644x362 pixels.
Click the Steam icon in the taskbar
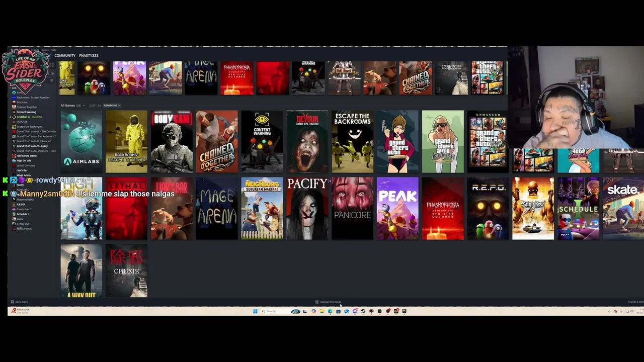363,311
